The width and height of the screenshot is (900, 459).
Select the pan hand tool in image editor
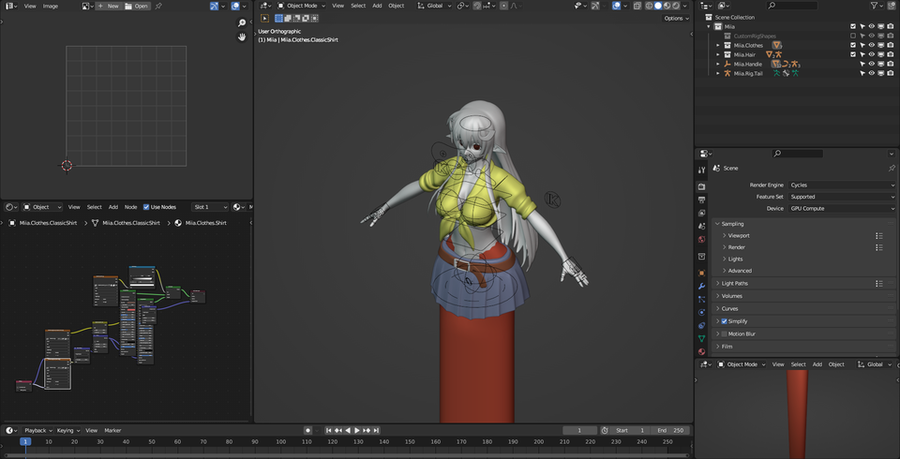coord(242,37)
